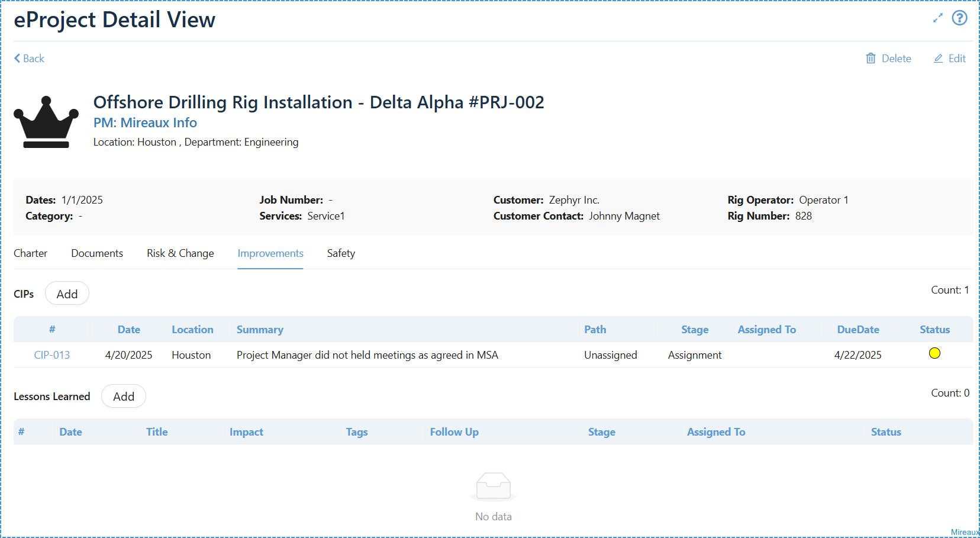Sort CIPs by DueDate column header
The image size is (980, 538).
858,330
